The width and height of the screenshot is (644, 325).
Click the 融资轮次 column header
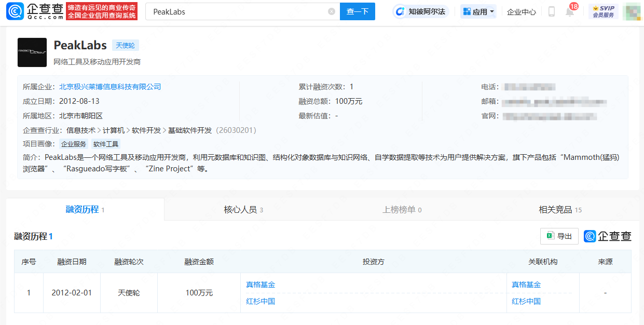pyautogui.click(x=129, y=262)
